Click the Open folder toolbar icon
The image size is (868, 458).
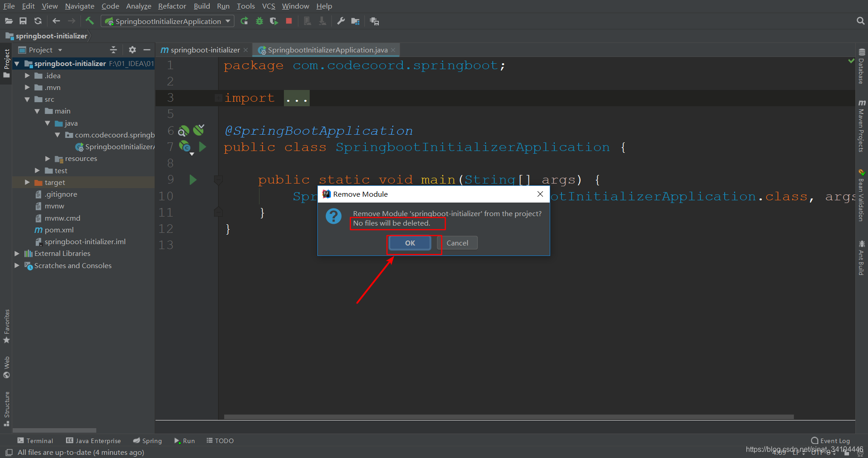tap(9, 21)
